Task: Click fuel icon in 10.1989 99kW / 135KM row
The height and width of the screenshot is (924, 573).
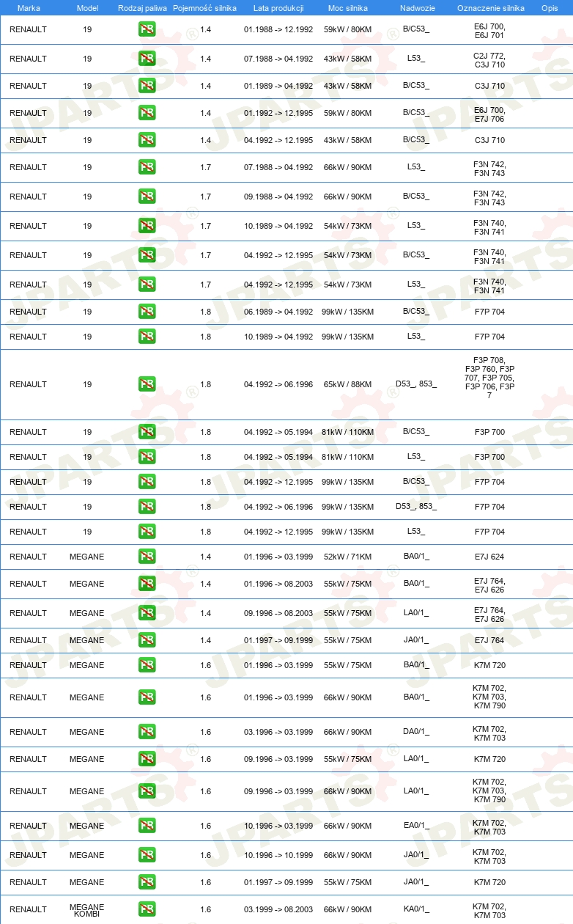Action: [x=147, y=337]
